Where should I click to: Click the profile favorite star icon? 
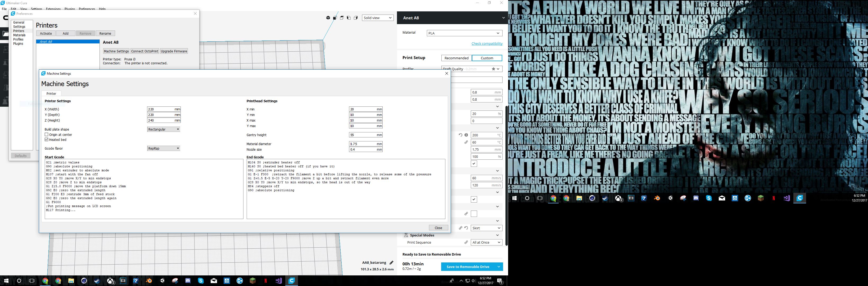pyautogui.click(x=493, y=69)
